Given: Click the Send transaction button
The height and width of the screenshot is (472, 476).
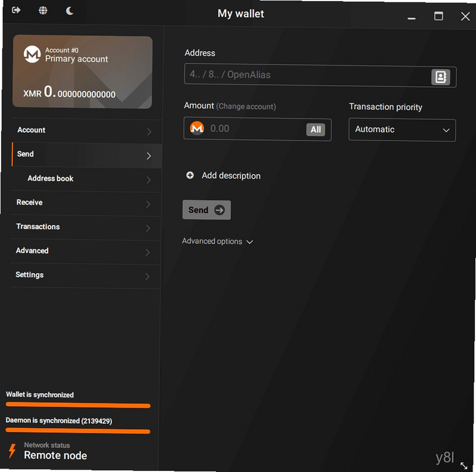Looking at the screenshot, I should 206,210.
